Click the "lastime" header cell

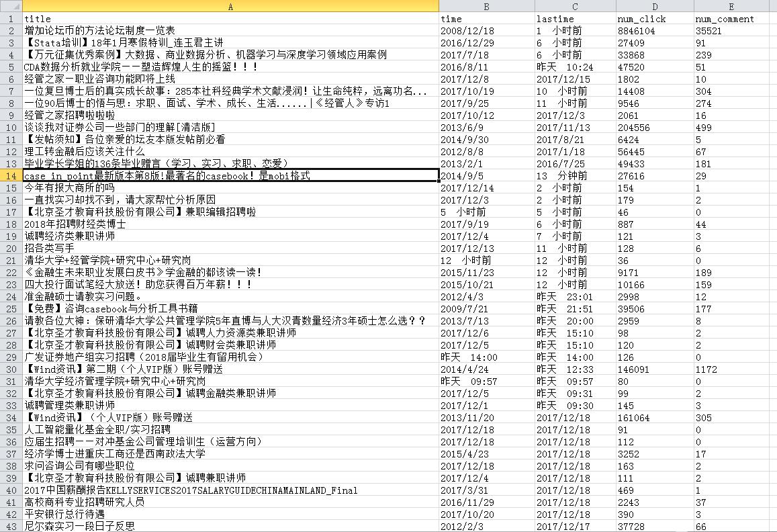point(574,19)
